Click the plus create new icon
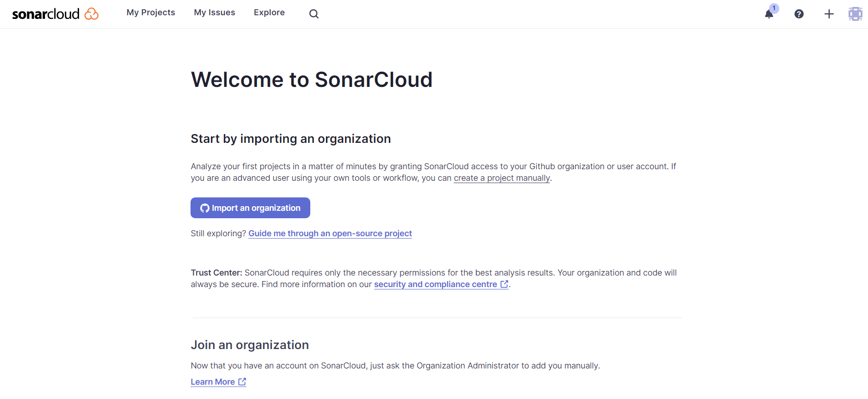This screenshot has width=868, height=399. coord(829,14)
